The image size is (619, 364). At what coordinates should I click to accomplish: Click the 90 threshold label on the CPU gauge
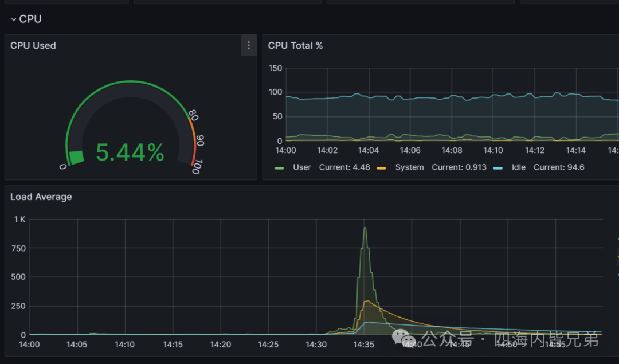tap(200, 140)
